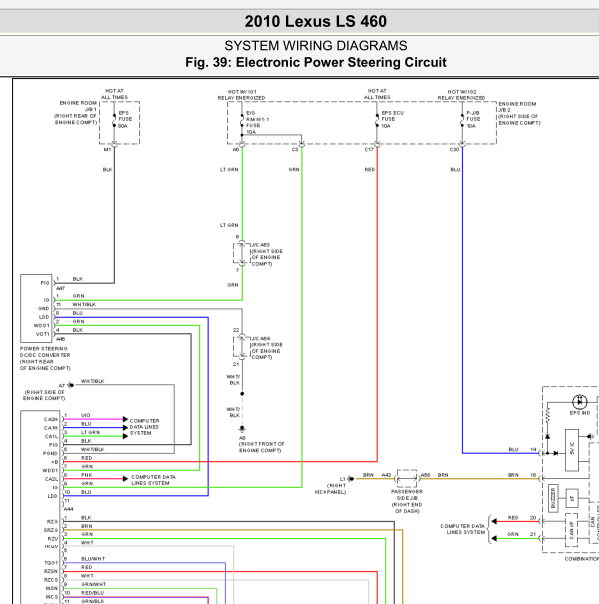Click the "(RIGHT KICK PANEL)" label
The height and width of the screenshot is (604, 599).
(x=331, y=489)
